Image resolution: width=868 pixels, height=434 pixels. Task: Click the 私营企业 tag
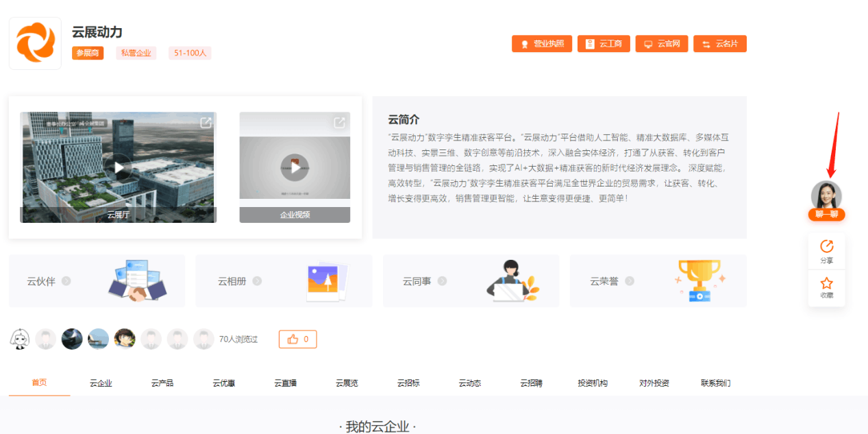[136, 53]
